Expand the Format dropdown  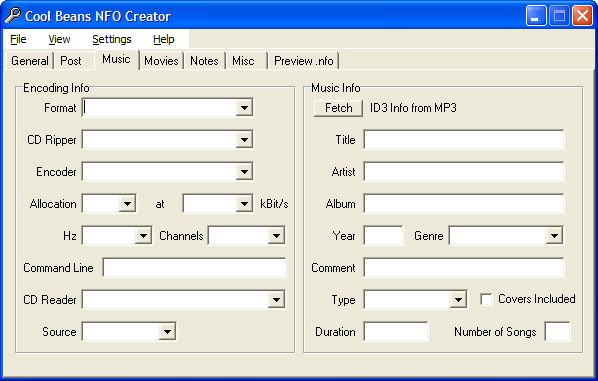point(244,108)
